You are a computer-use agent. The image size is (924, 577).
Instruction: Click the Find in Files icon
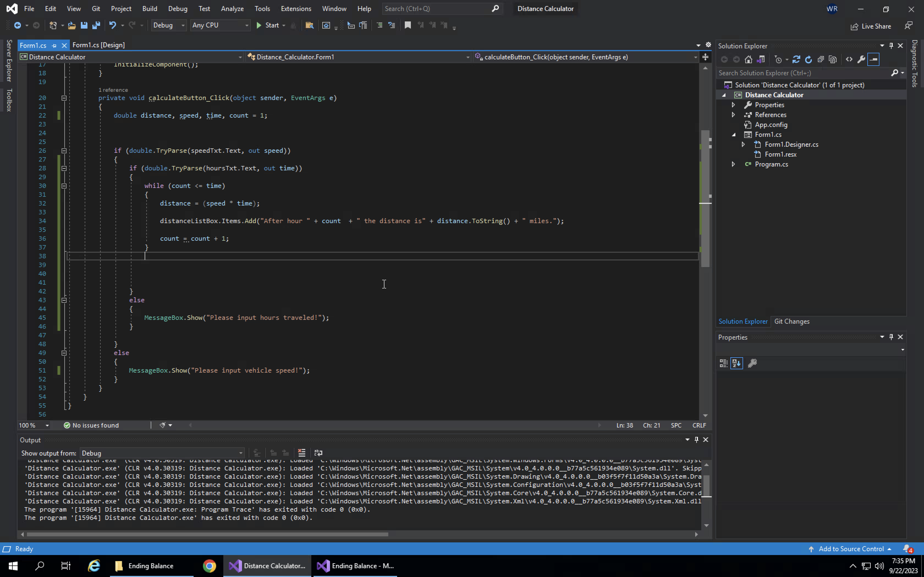tap(309, 25)
